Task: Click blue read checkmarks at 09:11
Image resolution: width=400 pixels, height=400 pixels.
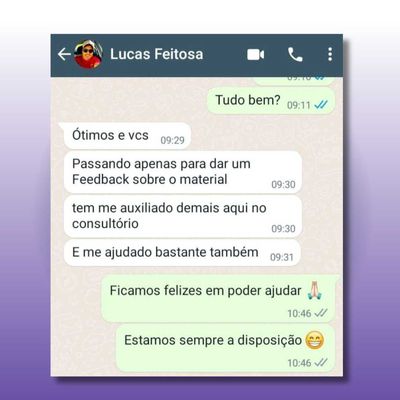Action: pos(321,105)
